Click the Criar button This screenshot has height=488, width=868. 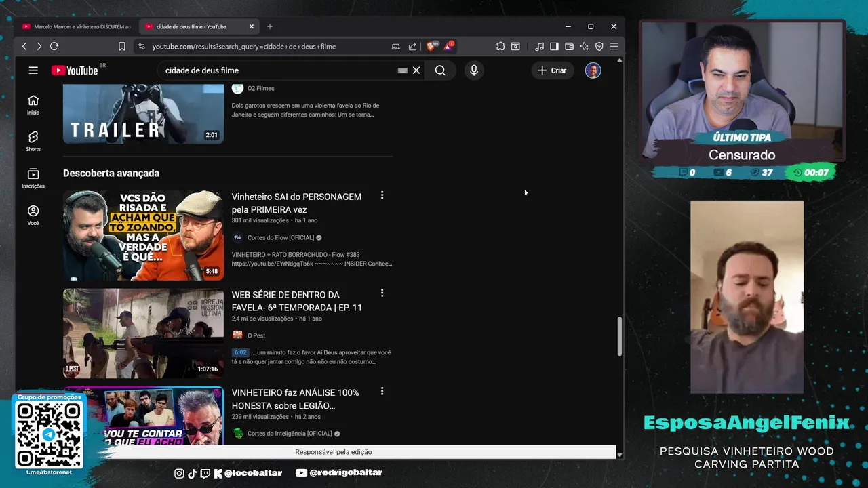point(552,70)
